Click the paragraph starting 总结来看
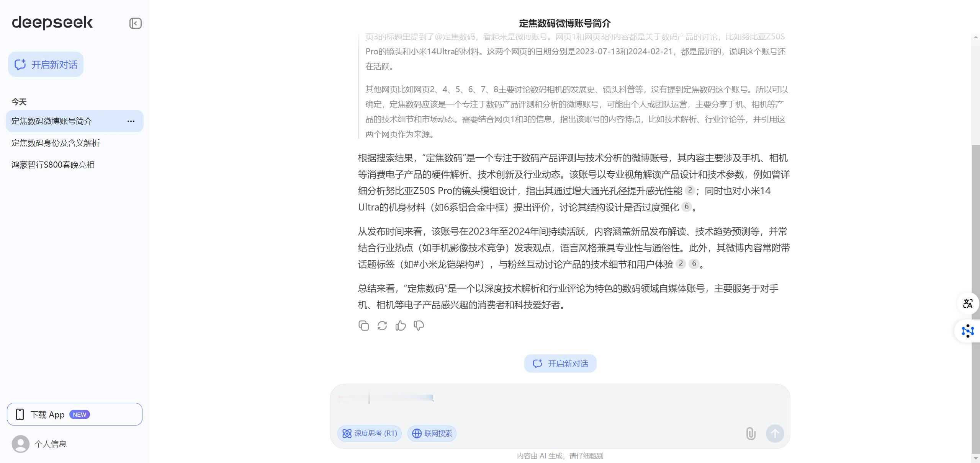980x463 pixels. (574, 297)
